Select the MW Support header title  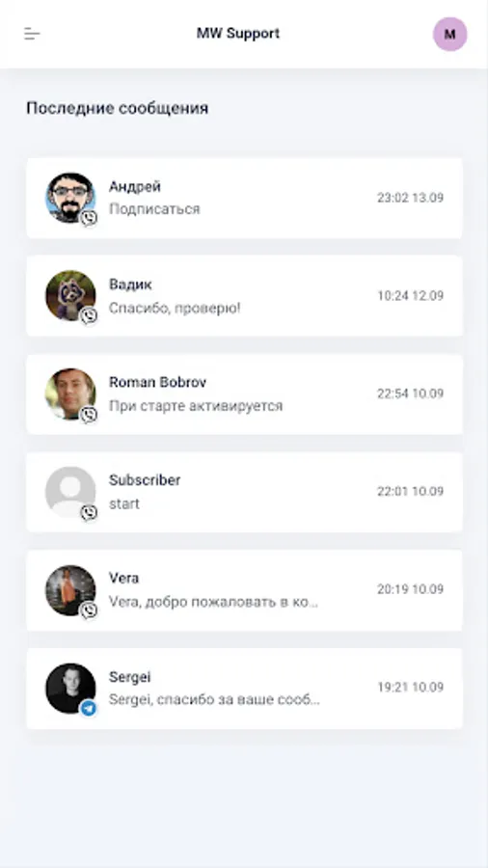tap(238, 33)
